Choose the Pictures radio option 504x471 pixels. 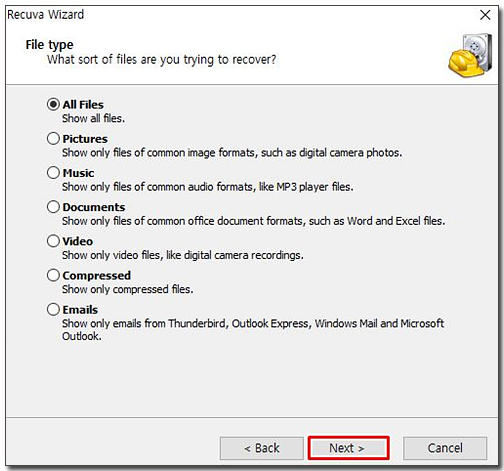[x=53, y=138]
